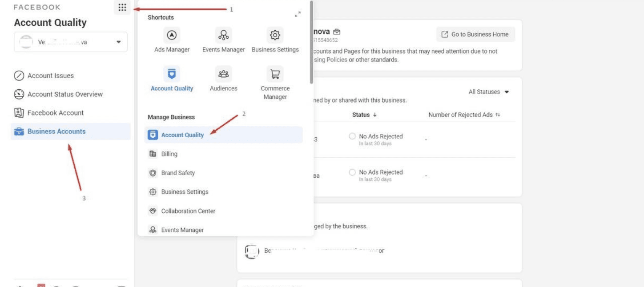Click the Collaboration Center handshake icon
The image size is (644, 287).
click(x=153, y=211)
